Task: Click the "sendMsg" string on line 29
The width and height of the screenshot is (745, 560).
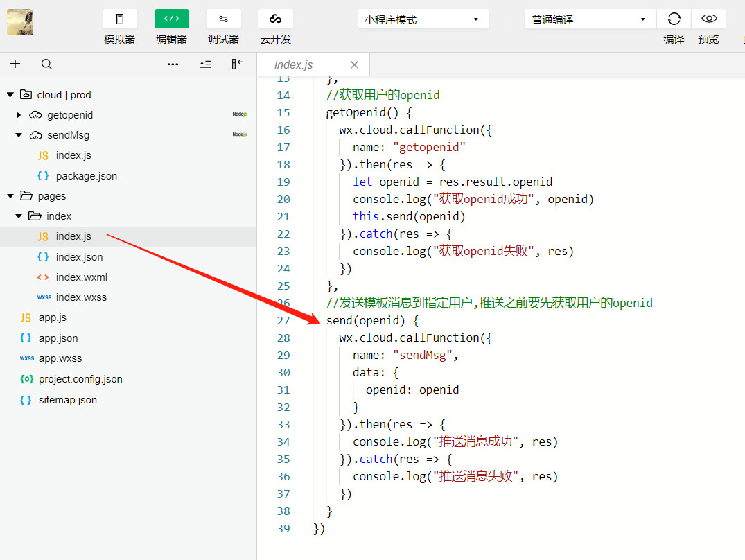Action: [422, 356]
